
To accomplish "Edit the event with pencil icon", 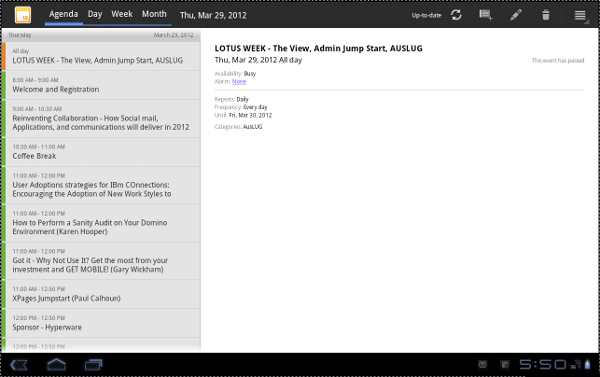I will (x=516, y=15).
